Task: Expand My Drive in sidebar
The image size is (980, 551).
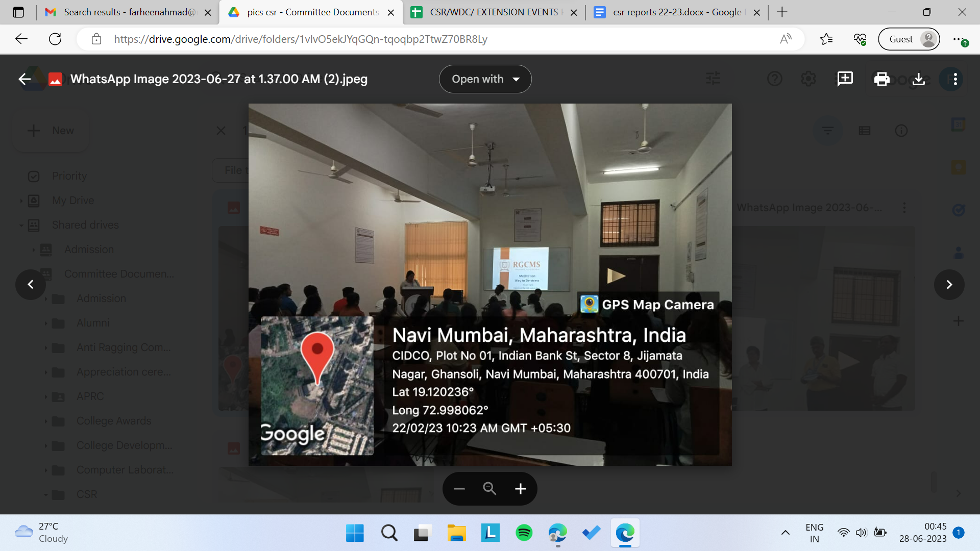Action: tap(21, 201)
